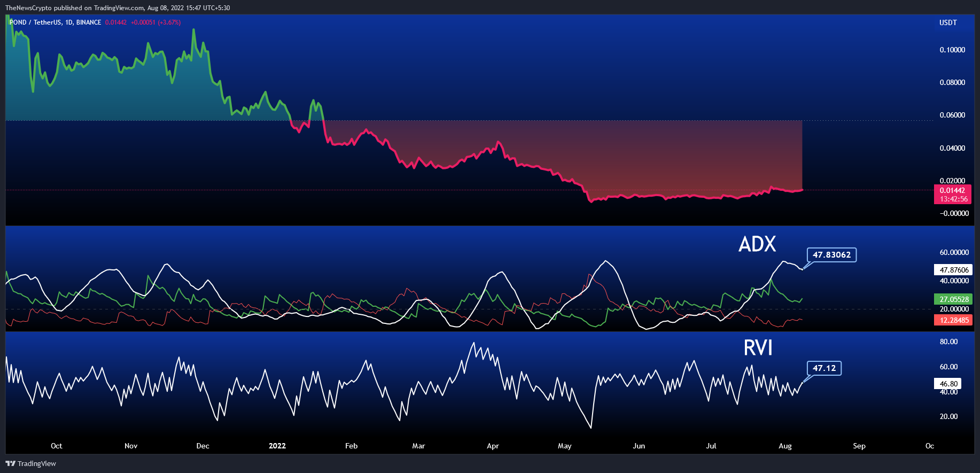Click the Jul label on time axis
Viewport: 980px width, 473px height.
(x=711, y=446)
